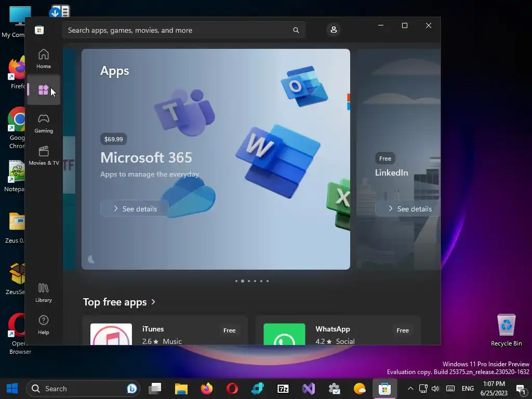This screenshot has height=399, width=532.
Task: Select the first carousel page dot
Action: pos(236,281)
